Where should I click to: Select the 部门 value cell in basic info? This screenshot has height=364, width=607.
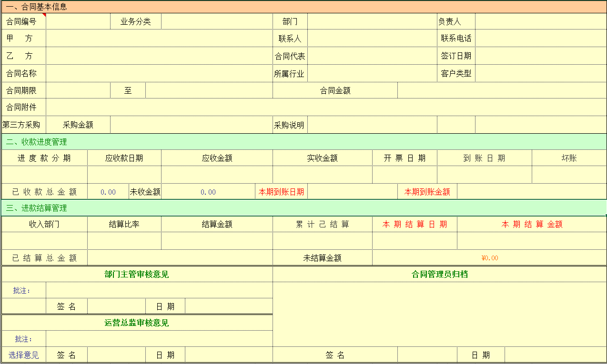coord(372,21)
